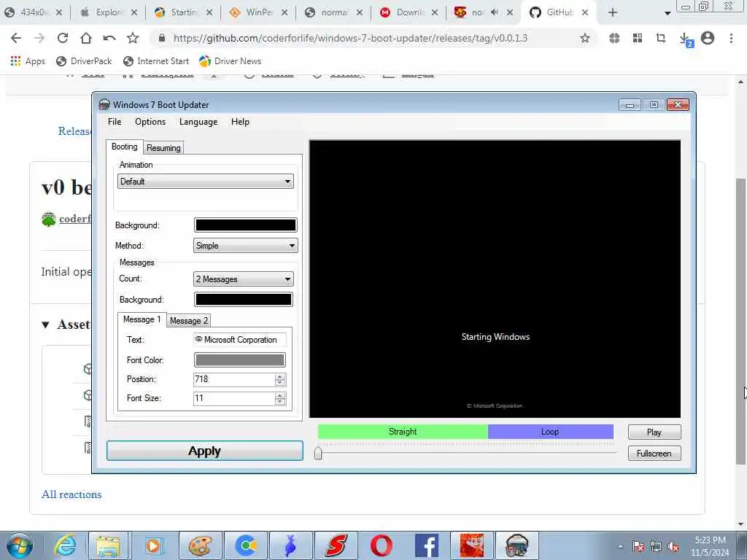Image resolution: width=747 pixels, height=560 pixels.
Task: Open the File menu
Action: 115,122
